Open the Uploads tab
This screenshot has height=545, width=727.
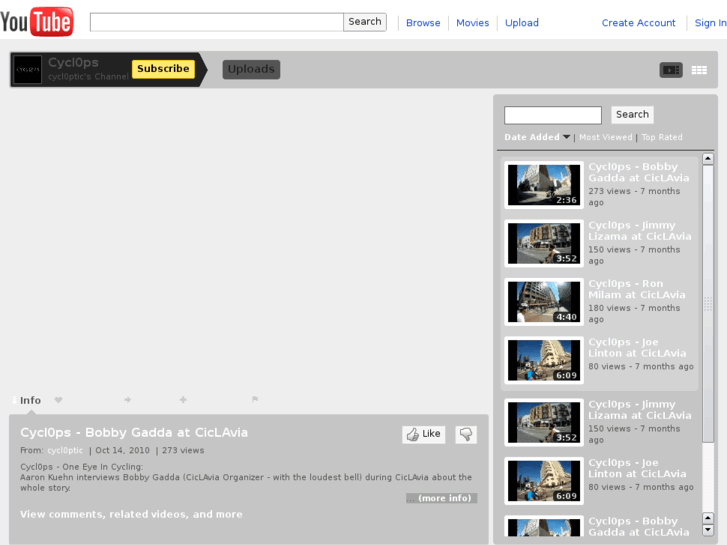click(251, 69)
